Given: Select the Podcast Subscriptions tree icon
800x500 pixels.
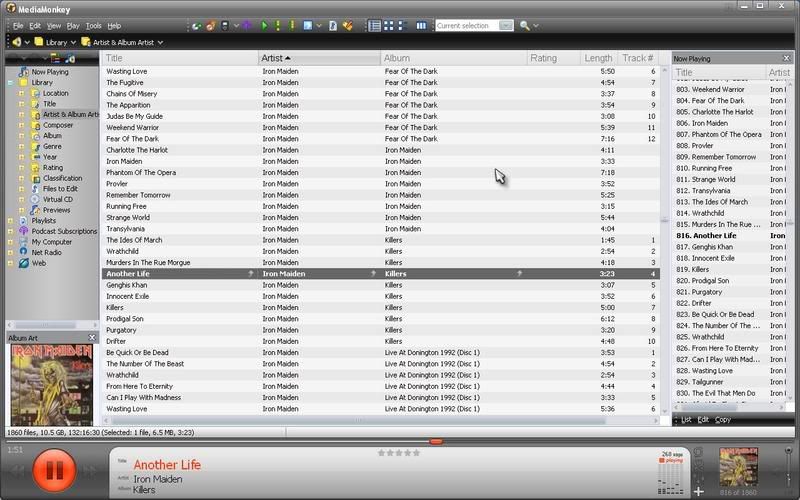Looking at the screenshot, I should (x=23, y=231).
